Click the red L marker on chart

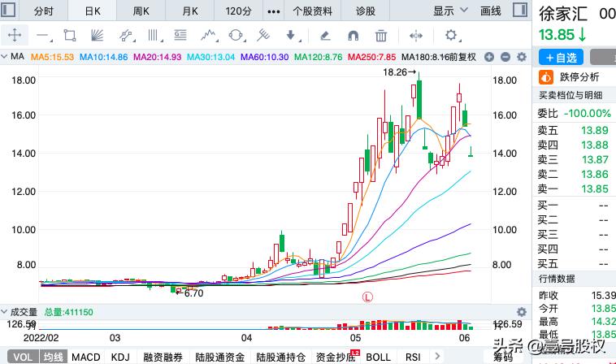pyautogui.click(x=367, y=297)
